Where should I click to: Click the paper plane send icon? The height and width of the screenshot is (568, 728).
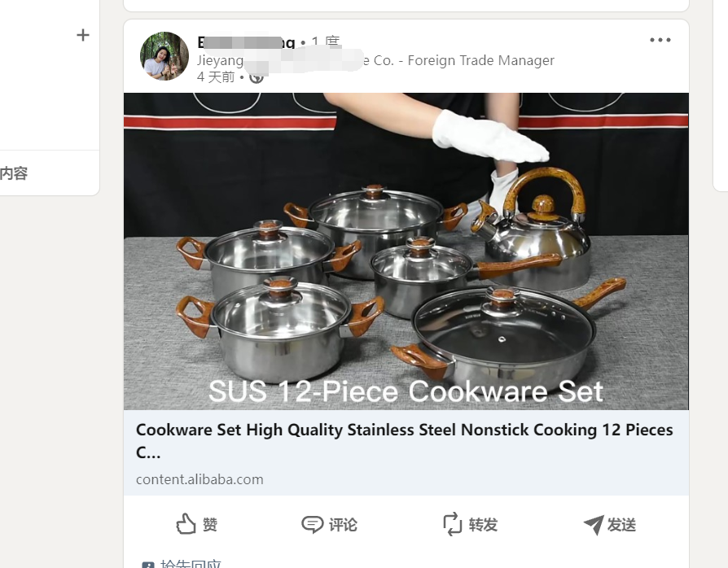point(594,524)
